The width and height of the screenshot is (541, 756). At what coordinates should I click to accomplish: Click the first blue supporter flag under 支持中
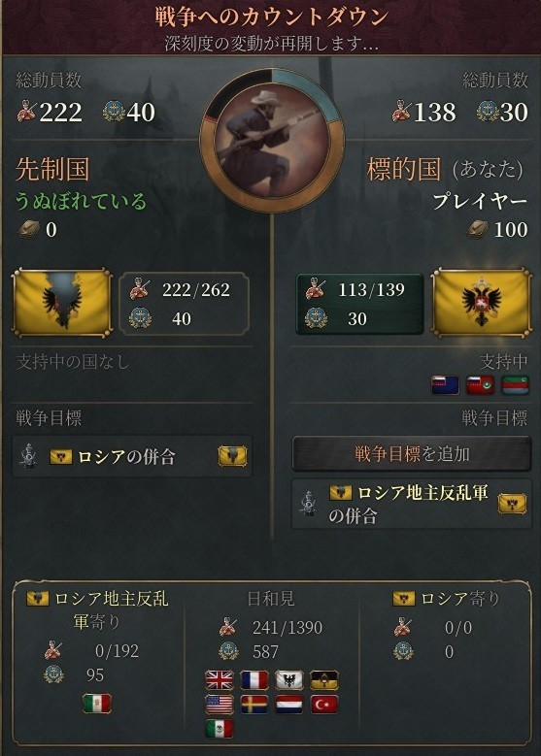pyautogui.click(x=445, y=385)
